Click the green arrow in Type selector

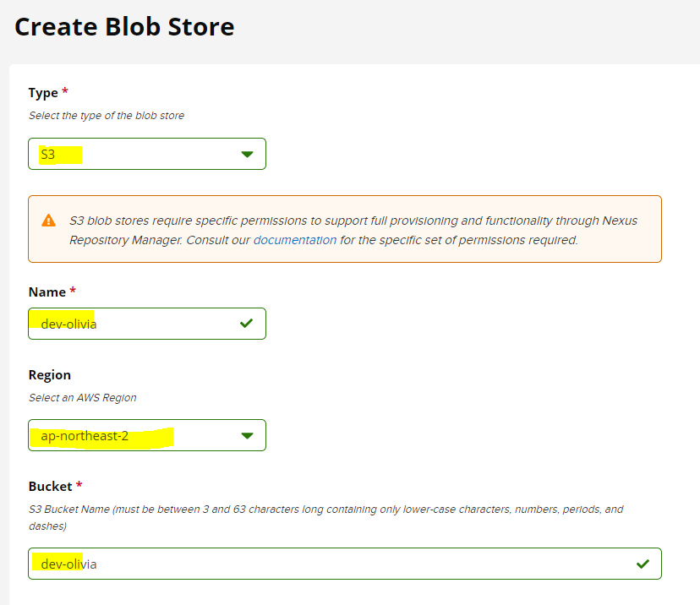[x=247, y=155]
